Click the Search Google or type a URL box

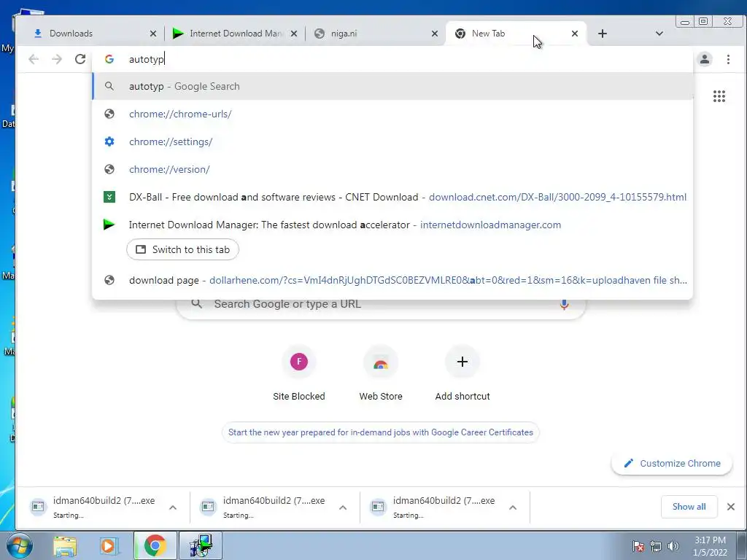click(x=380, y=305)
